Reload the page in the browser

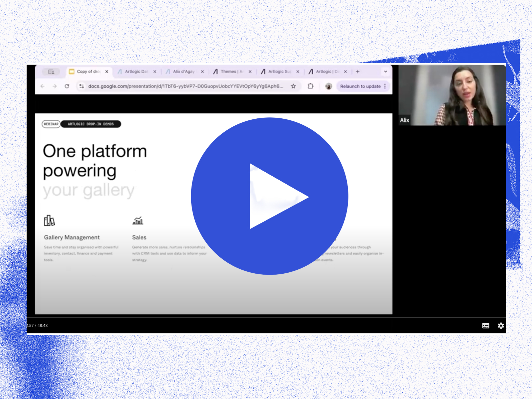pyautogui.click(x=67, y=86)
